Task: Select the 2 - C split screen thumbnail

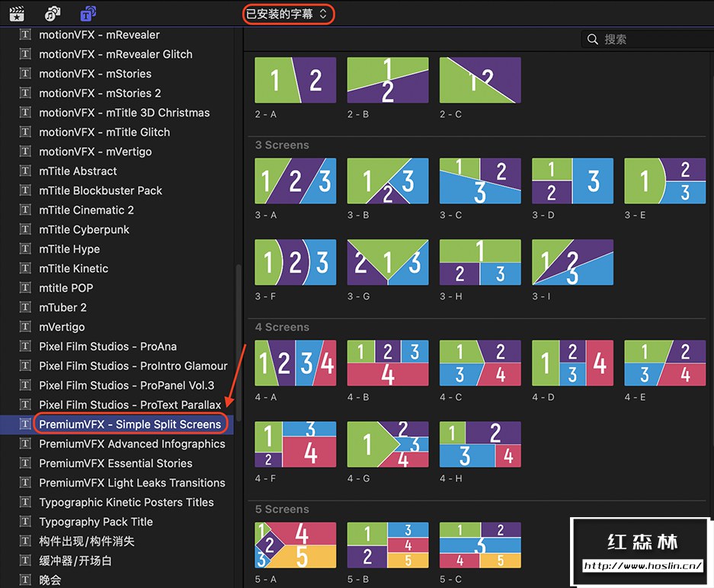Action: tap(480, 80)
